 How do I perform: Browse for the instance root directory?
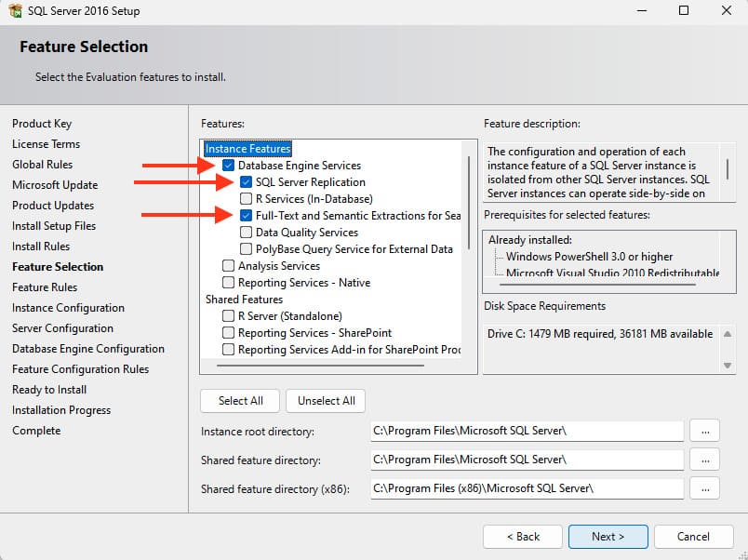pos(706,431)
